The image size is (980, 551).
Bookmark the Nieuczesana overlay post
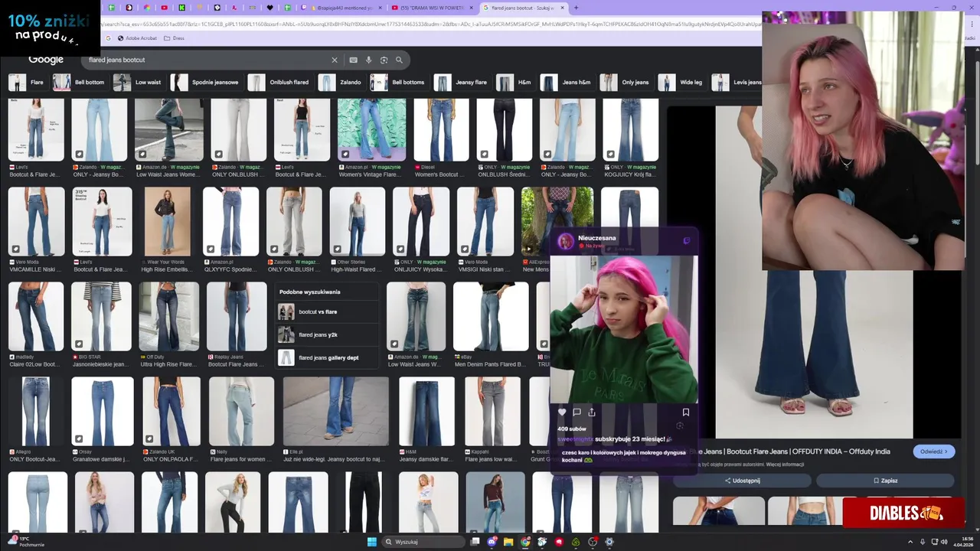(x=686, y=412)
